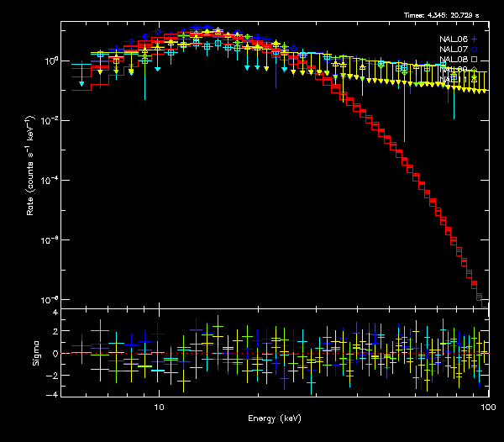Screen dimensions: 504x442
Task: Click the 10⁰ tick label on rate axis
Action: 47,61
